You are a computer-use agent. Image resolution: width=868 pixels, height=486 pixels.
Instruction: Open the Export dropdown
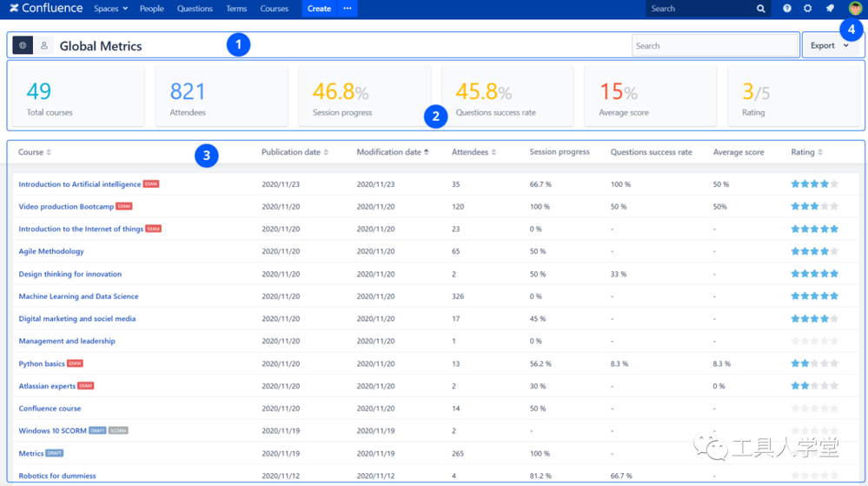tap(830, 45)
